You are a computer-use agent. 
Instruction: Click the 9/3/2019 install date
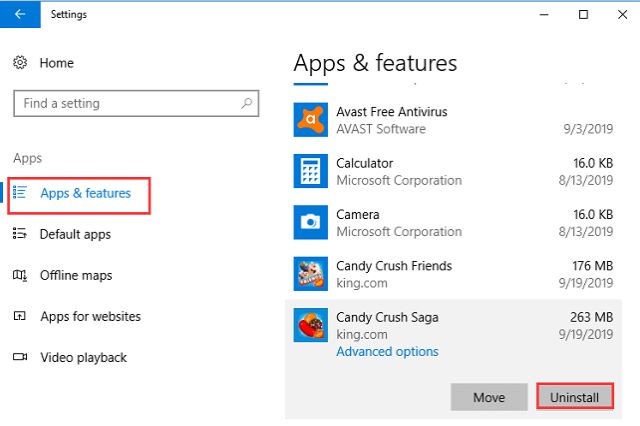coord(588,129)
